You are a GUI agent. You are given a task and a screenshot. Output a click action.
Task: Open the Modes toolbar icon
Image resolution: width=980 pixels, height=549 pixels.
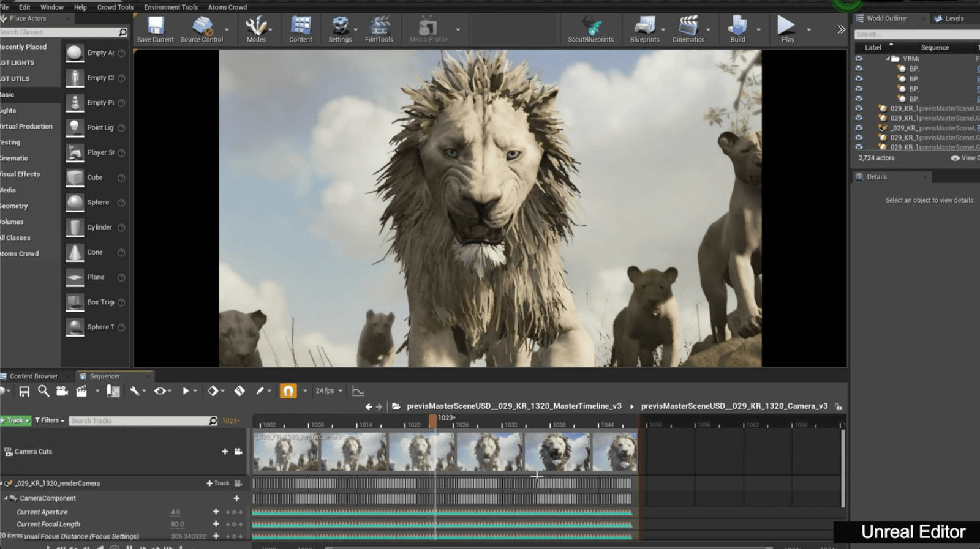[x=256, y=29]
